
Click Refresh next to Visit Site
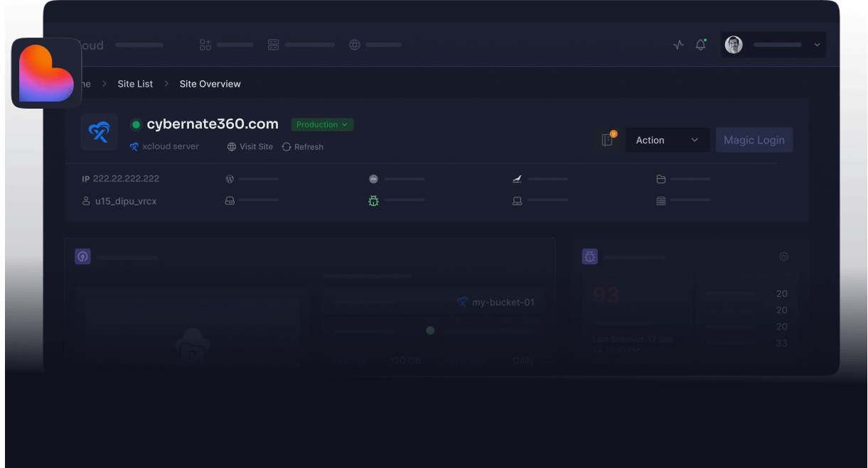click(x=303, y=146)
